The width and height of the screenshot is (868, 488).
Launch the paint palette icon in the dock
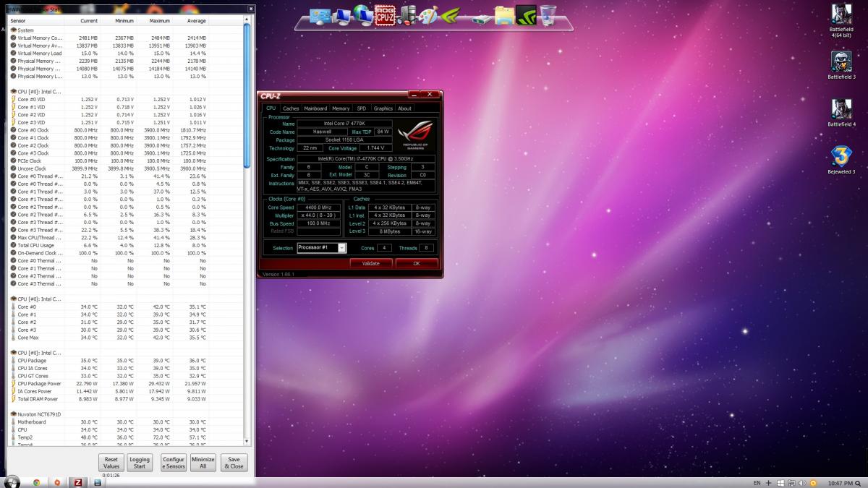[x=429, y=14]
